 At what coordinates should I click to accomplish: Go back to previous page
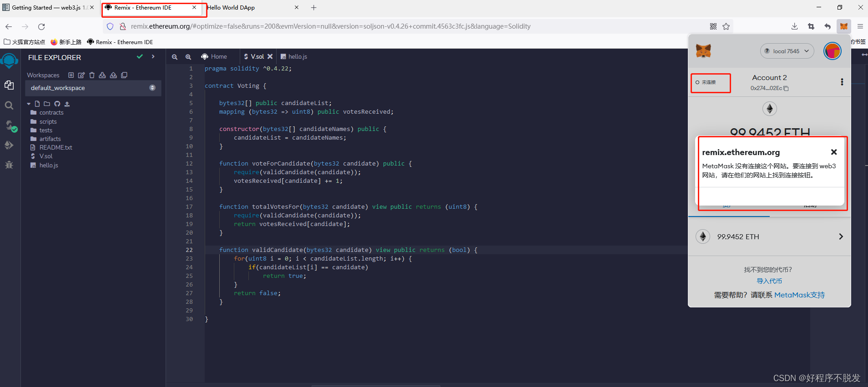pyautogui.click(x=9, y=26)
